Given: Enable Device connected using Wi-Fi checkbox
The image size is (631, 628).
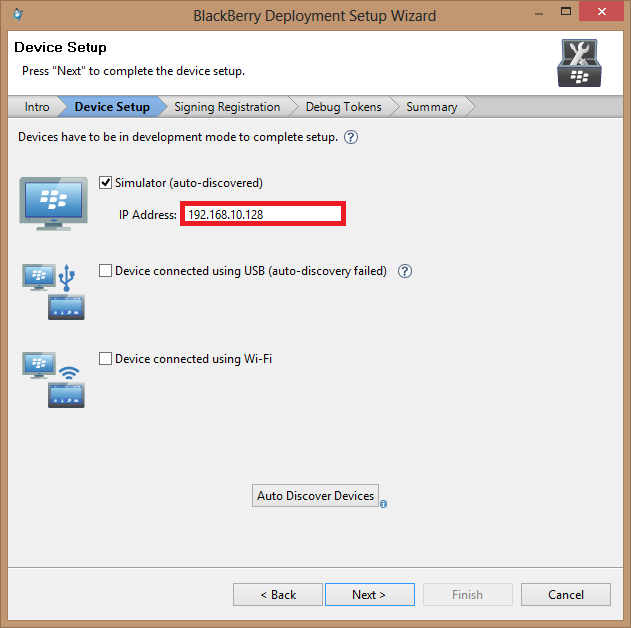Looking at the screenshot, I should pyautogui.click(x=105, y=358).
